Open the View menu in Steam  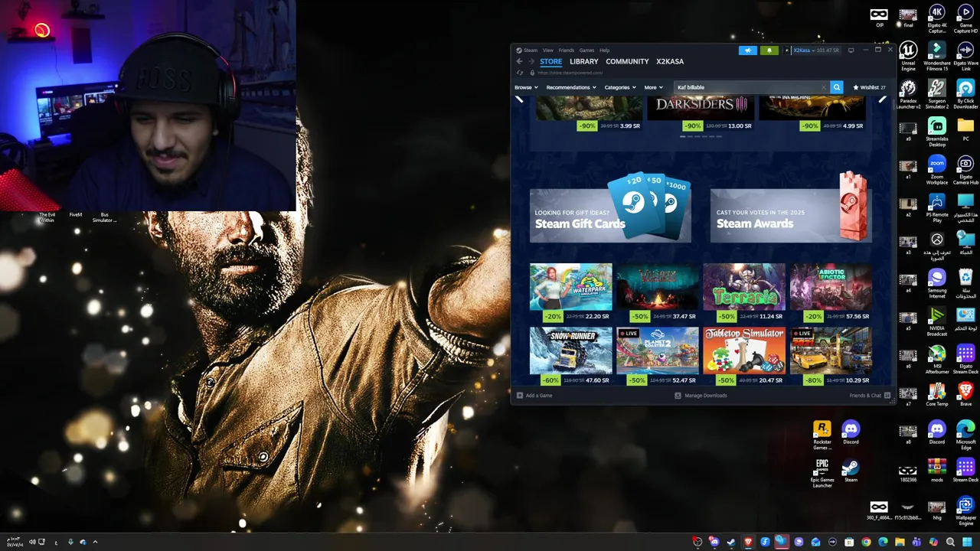point(548,51)
